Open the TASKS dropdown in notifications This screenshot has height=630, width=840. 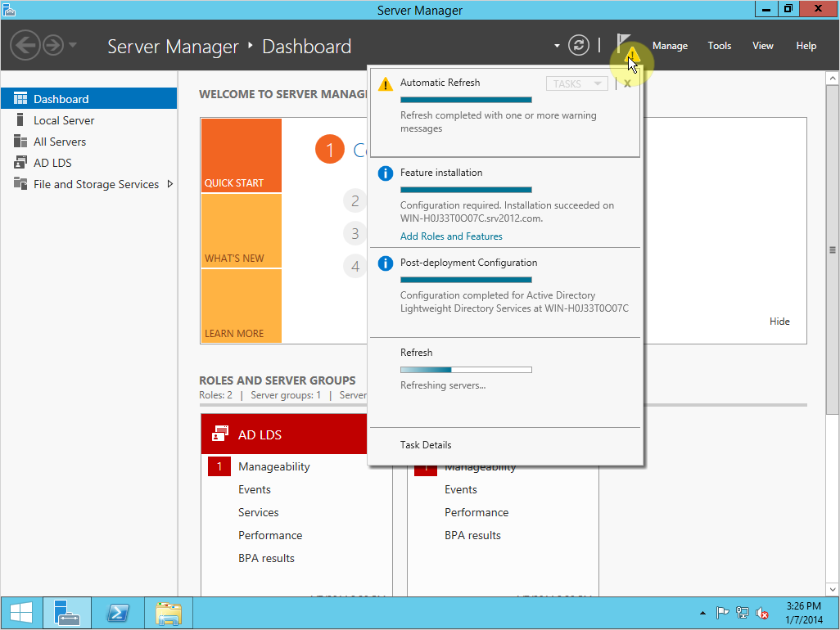pyautogui.click(x=576, y=83)
